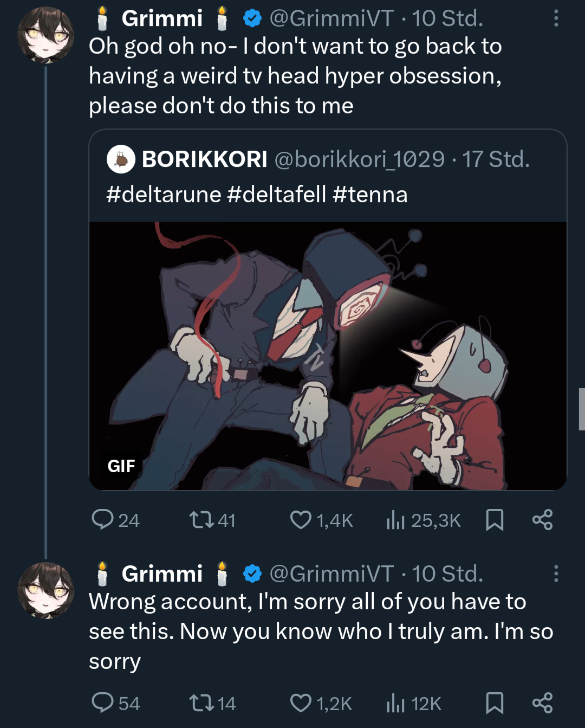Open BORIKKORI's profile avatar
The height and width of the screenshot is (728, 585).
(x=121, y=159)
